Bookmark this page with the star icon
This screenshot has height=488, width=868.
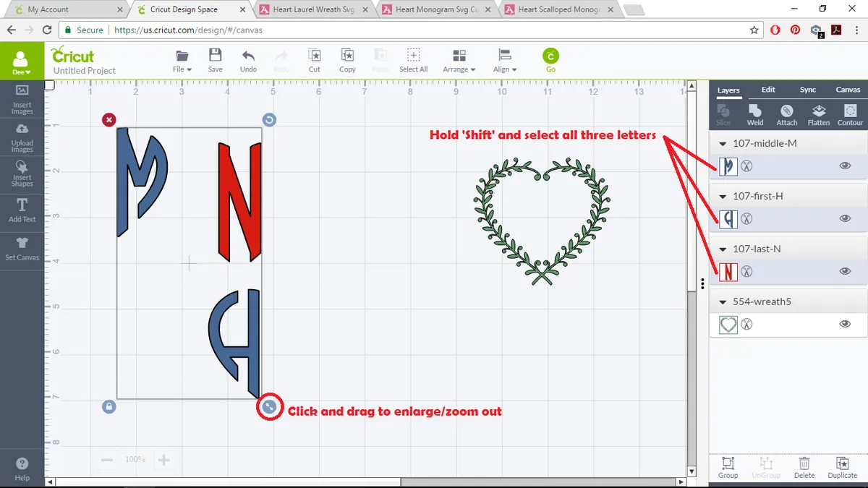coord(754,30)
